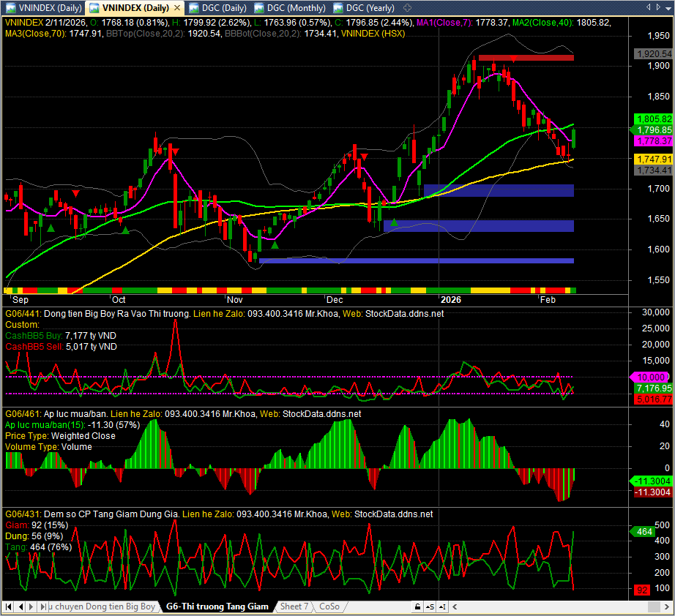Open the DGC (Monthly) chart tab
The image size is (675, 616).
click(x=290, y=8)
